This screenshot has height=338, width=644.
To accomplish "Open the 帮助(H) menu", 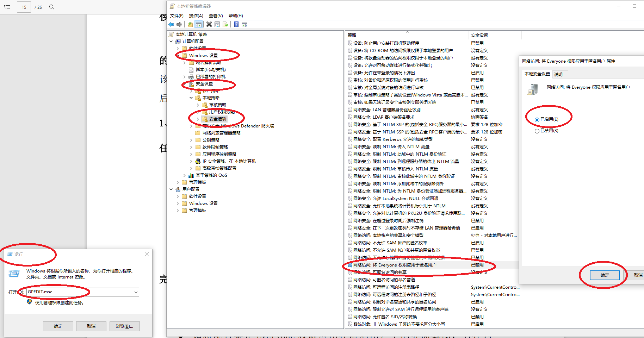I will 236,16.
